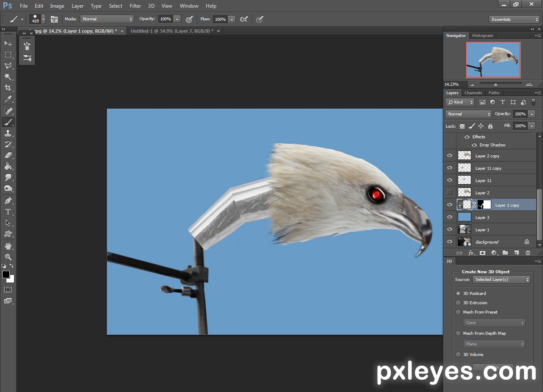This screenshot has height=392, width=543.
Task: Switch to the Channels tab
Action: (x=473, y=93)
